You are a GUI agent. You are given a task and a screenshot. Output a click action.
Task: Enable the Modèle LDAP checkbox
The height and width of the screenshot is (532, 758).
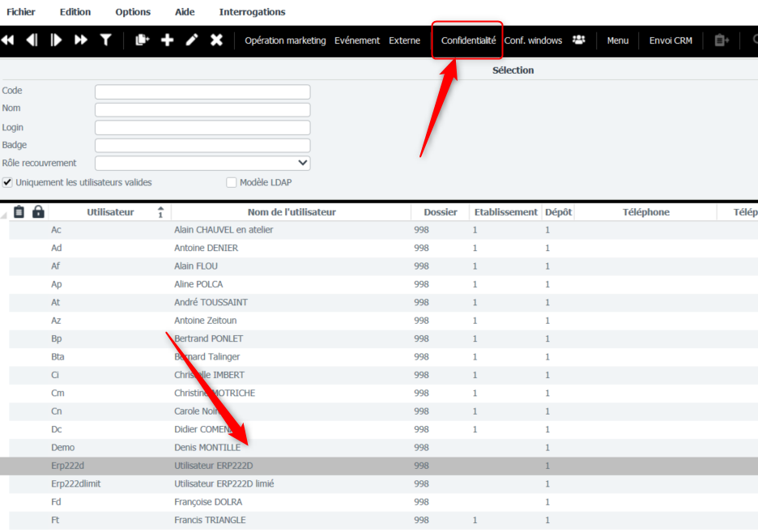click(232, 182)
